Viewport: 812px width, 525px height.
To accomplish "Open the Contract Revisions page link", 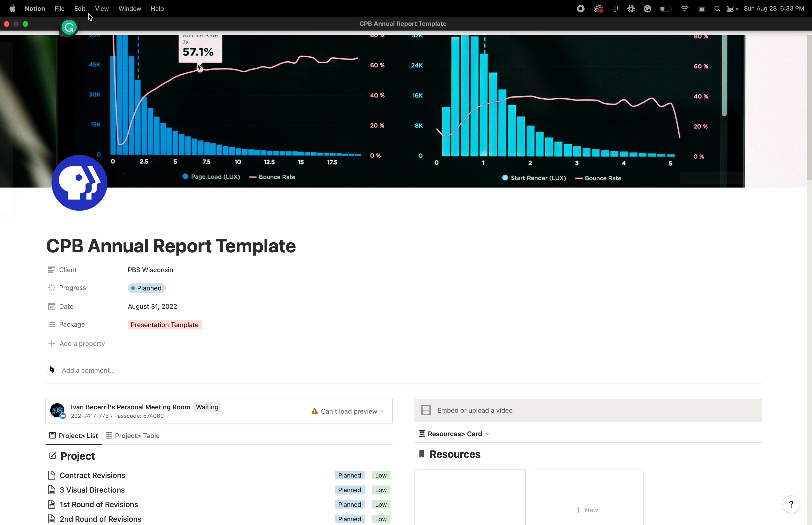I will [x=92, y=475].
